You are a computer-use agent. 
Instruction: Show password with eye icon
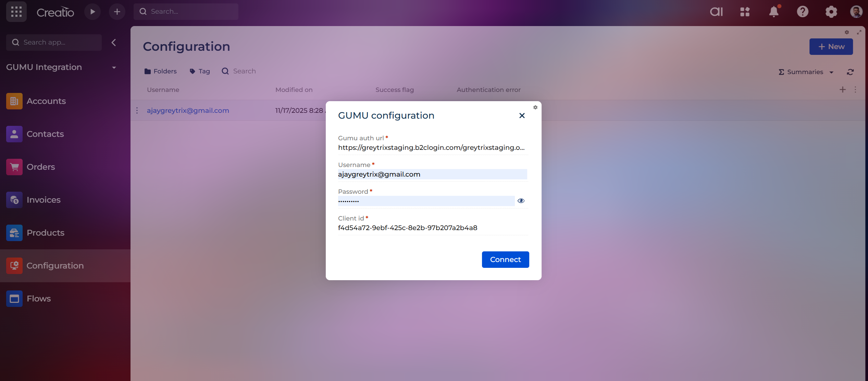click(x=521, y=201)
